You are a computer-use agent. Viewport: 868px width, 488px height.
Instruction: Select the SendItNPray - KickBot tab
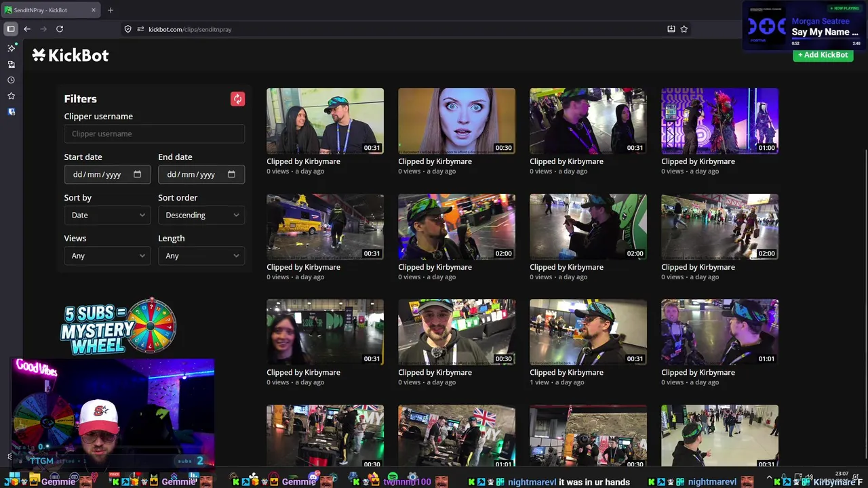50,10
